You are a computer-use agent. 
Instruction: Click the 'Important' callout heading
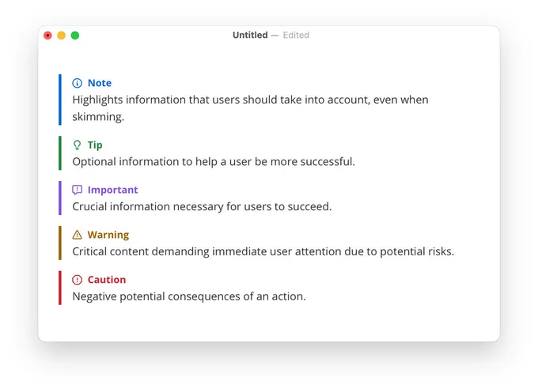click(x=112, y=190)
